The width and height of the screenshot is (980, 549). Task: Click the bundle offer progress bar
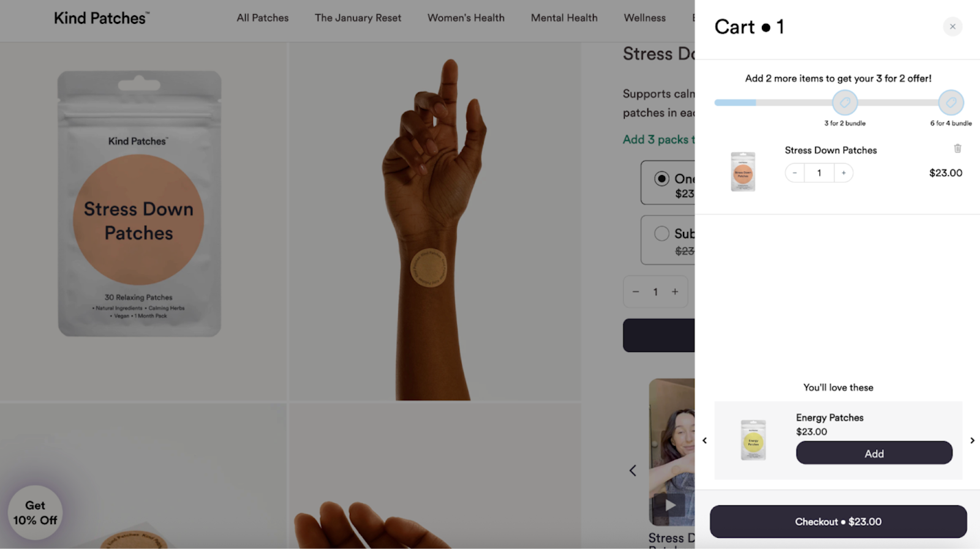[x=838, y=103]
